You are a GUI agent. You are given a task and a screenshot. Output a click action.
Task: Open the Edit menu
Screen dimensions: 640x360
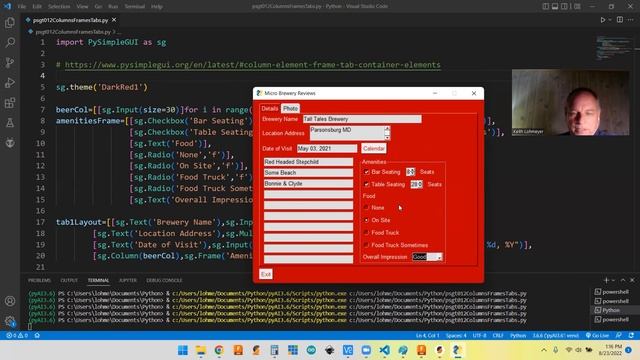pos(37,7)
